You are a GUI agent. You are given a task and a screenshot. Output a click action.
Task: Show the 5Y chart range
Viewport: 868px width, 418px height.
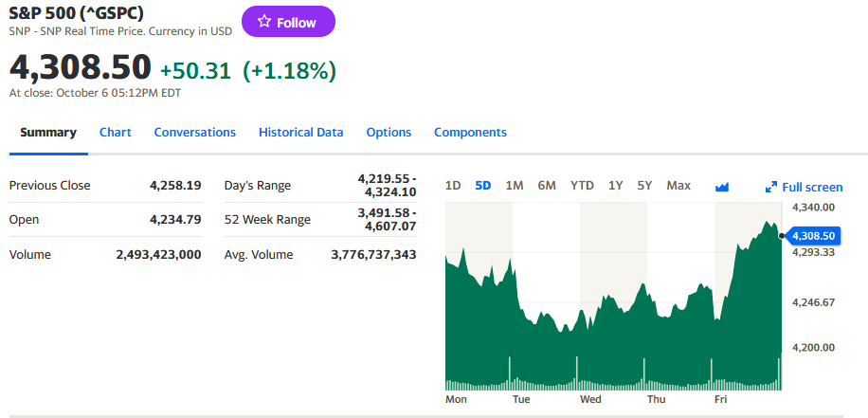[x=644, y=186]
